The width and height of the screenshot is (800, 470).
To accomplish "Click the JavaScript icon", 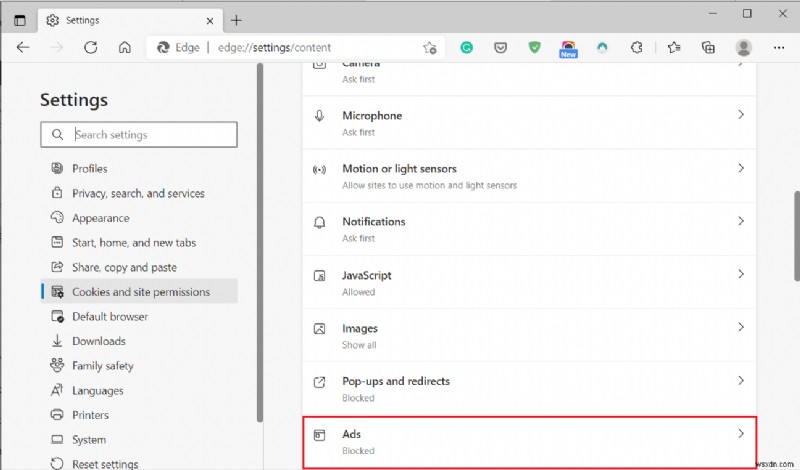I will (319, 276).
